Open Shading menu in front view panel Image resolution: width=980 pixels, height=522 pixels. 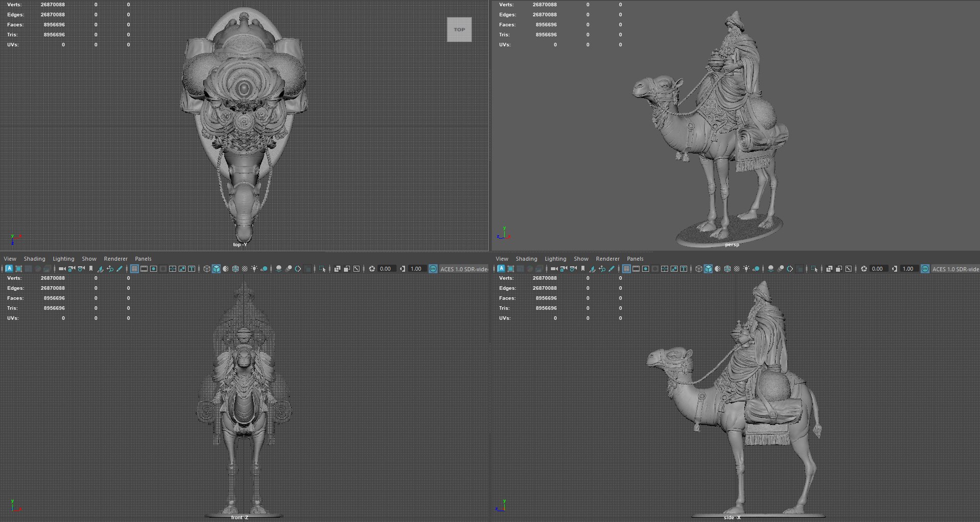point(34,259)
